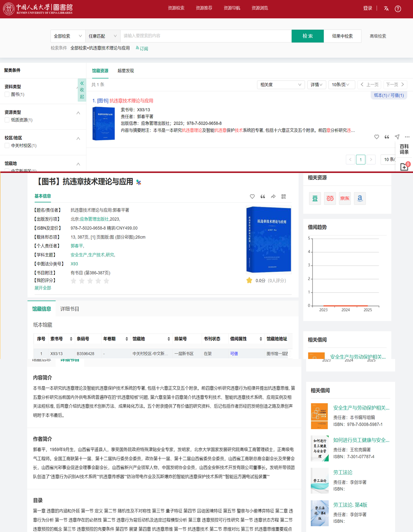Open the 详情 view mode dropdown
This screenshot has width=413, height=532.
[x=316, y=85]
